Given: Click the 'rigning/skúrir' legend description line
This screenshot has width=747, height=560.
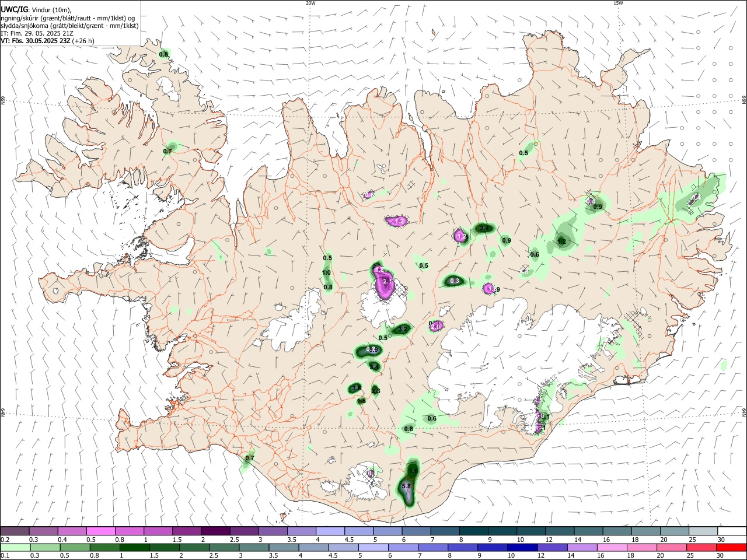Looking at the screenshot, I should (68, 18).
